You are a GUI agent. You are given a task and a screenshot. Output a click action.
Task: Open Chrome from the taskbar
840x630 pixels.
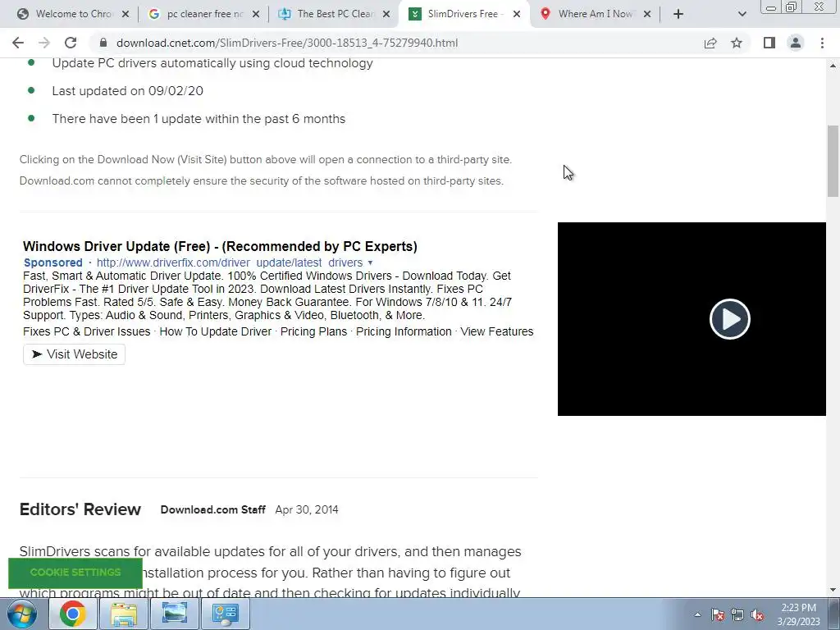[x=73, y=614]
